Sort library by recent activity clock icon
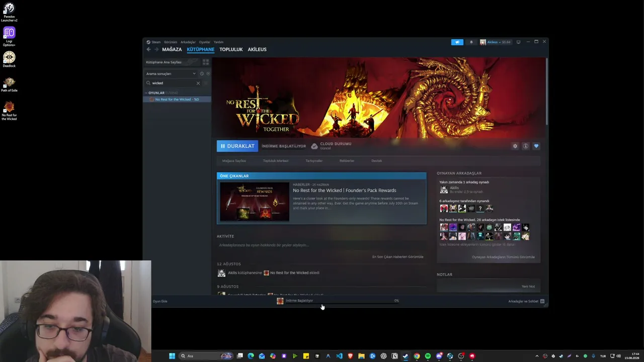This screenshot has height=362, width=644. pyautogui.click(x=202, y=74)
